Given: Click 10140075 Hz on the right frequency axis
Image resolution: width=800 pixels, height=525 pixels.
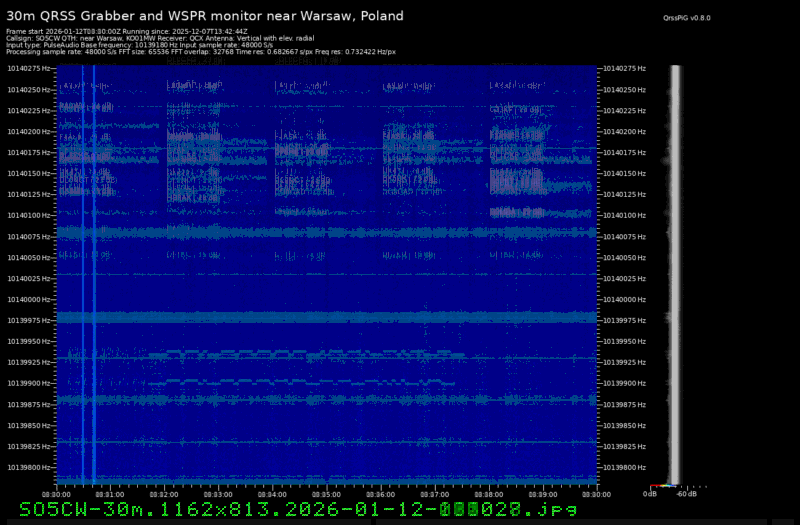Looking at the screenshot, I should pos(624,237).
